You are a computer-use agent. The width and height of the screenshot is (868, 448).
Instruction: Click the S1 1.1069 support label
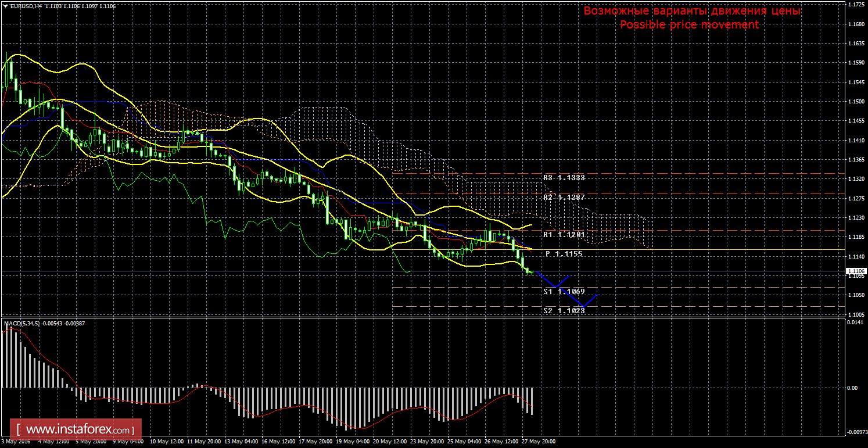pyautogui.click(x=564, y=291)
